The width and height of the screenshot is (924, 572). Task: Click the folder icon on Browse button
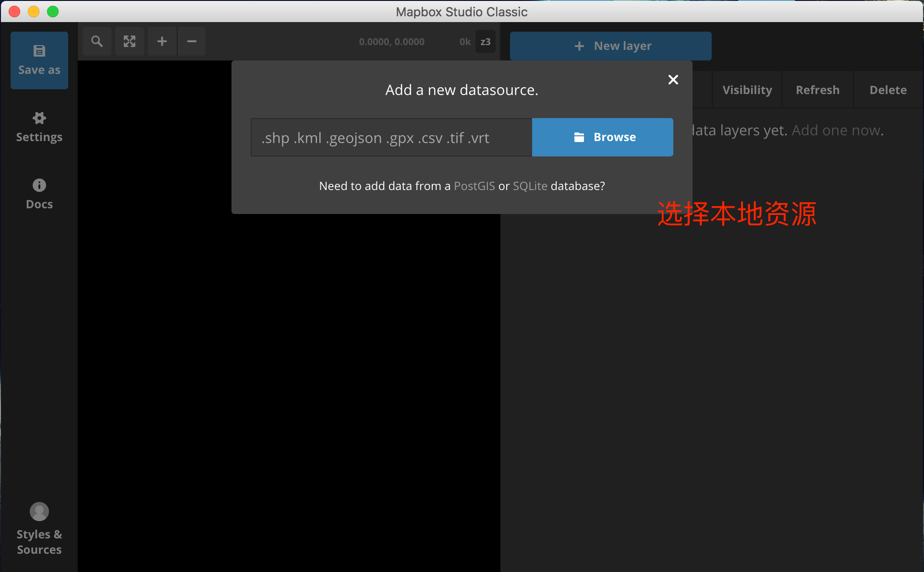pos(579,137)
